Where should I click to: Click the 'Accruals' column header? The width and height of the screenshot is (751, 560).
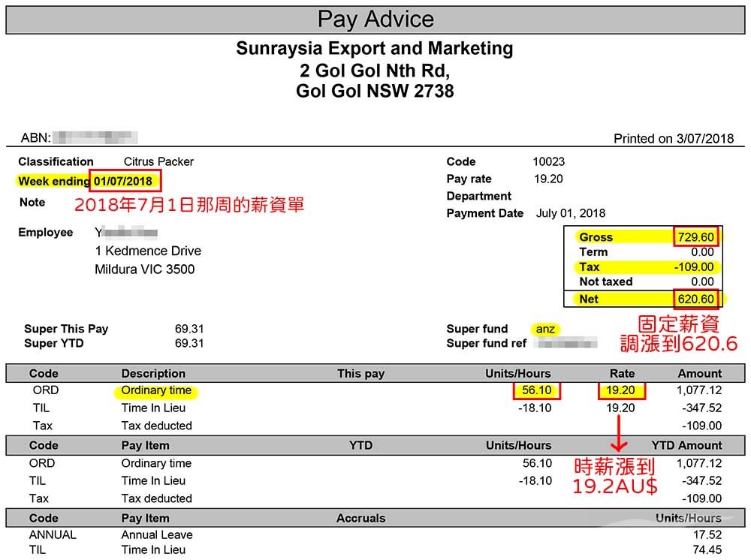(x=360, y=518)
